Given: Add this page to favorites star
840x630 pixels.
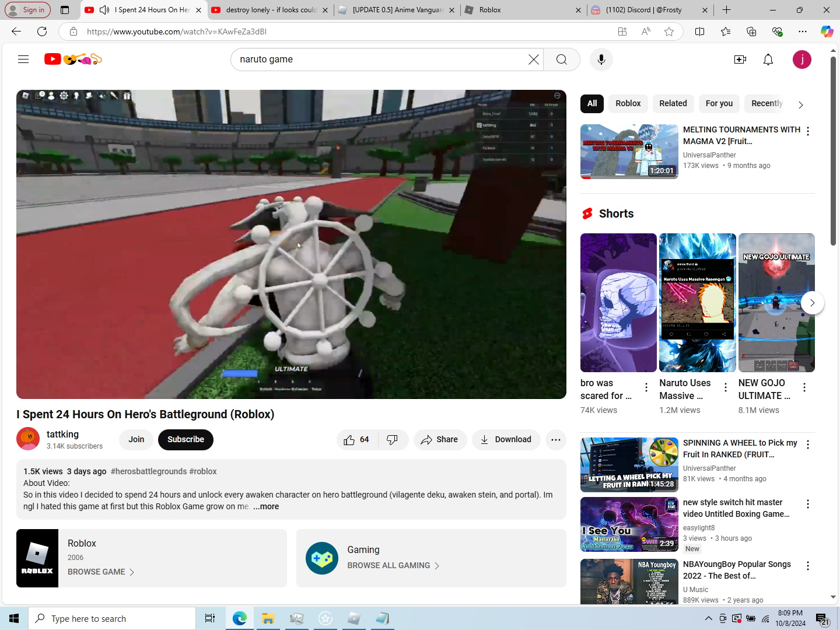Looking at the screenshot, I should tap(669, 32).
